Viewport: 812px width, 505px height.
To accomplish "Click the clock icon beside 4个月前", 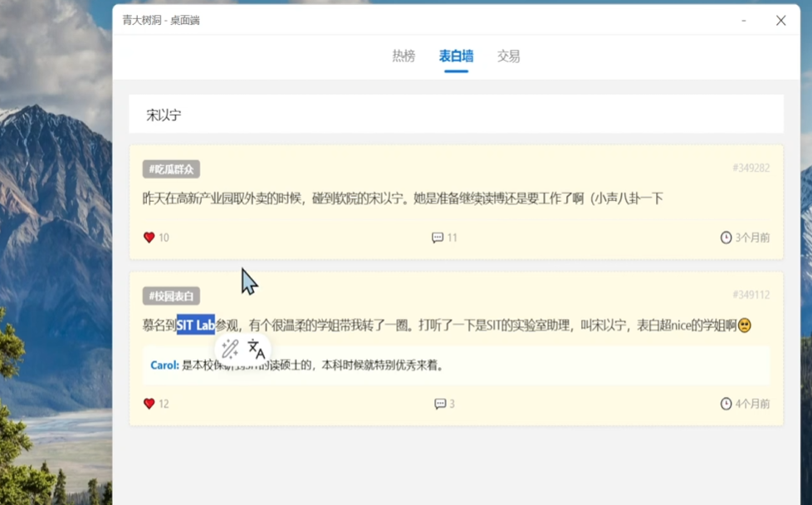I will 723,404.
